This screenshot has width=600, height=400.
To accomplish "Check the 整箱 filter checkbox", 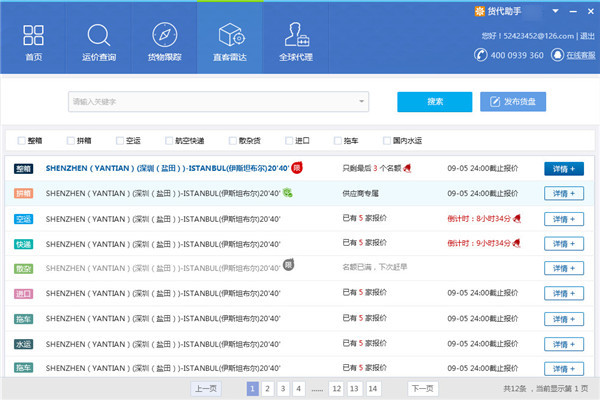I will pyautogui.click(x=22, y=141).
